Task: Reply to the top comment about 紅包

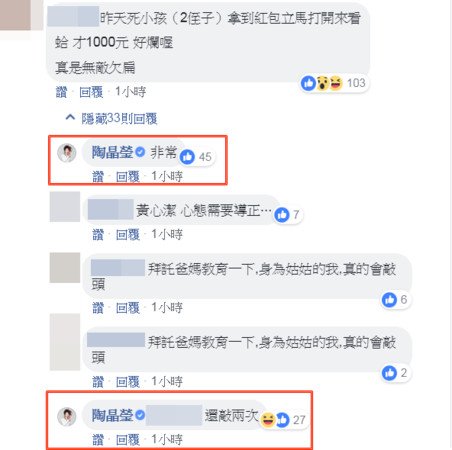Action: click(91, 92)
